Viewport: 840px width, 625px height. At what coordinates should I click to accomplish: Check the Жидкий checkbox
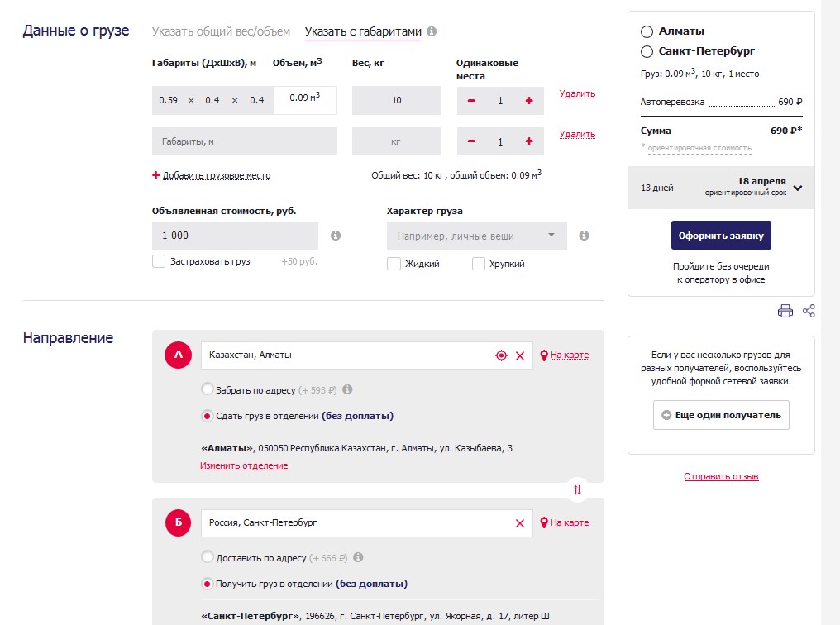tap(394, 264)
